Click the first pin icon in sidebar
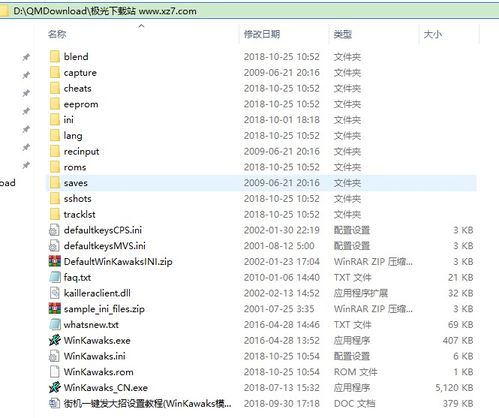The image size is (499, 418). [x=26, y=57]
